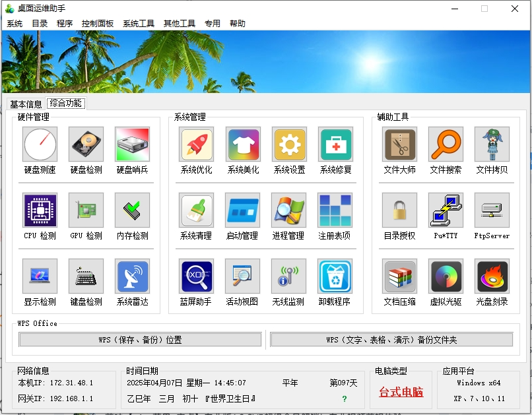The width and height of the screenshot is (532, 415).
Task: Click the 系统优化 rocket icon
Action: 197,144
